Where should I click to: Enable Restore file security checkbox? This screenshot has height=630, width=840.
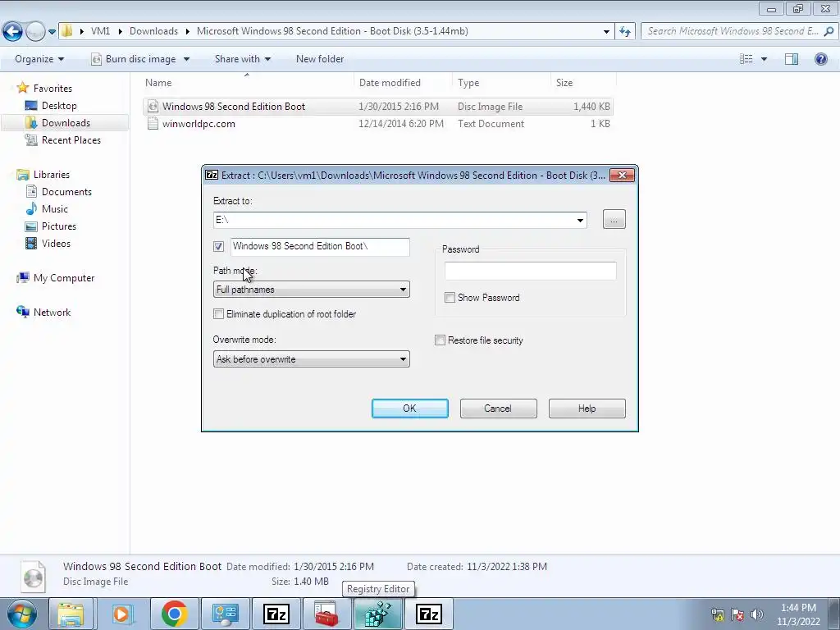[x=440, y=340]
